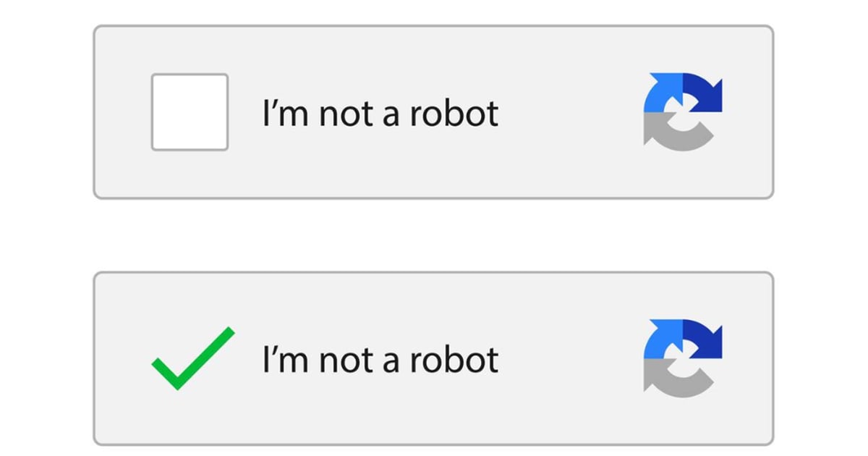
Task: Click the reCAPTCHA logo on bottom widget
Action: (x=683, y=356)
